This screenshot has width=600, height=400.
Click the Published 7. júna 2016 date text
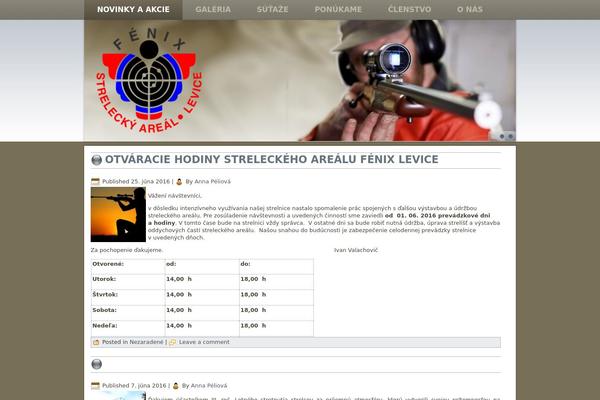(134, 385)
